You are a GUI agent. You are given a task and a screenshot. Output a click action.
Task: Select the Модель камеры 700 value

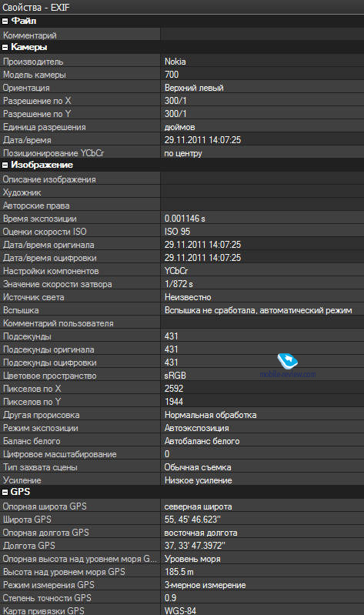click(x=172, y=75)
